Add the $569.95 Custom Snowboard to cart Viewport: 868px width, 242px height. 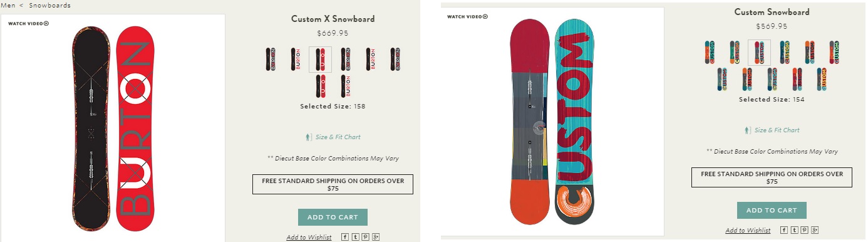772,211
